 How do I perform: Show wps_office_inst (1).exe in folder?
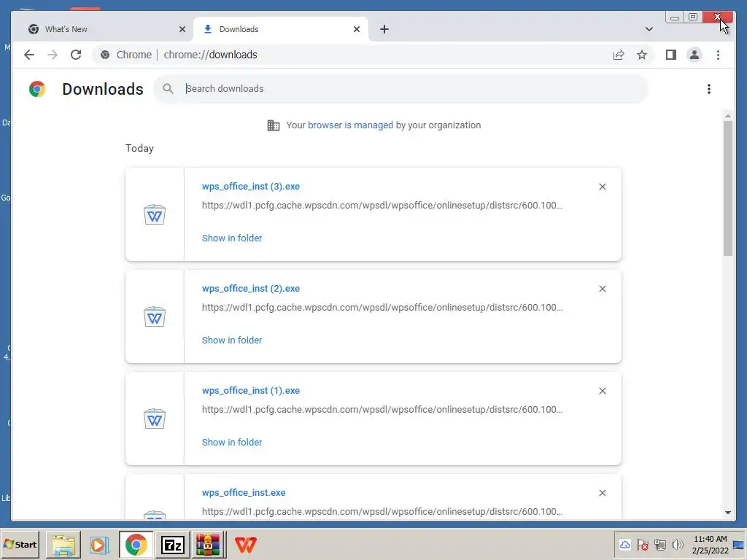tap(232, 442)
